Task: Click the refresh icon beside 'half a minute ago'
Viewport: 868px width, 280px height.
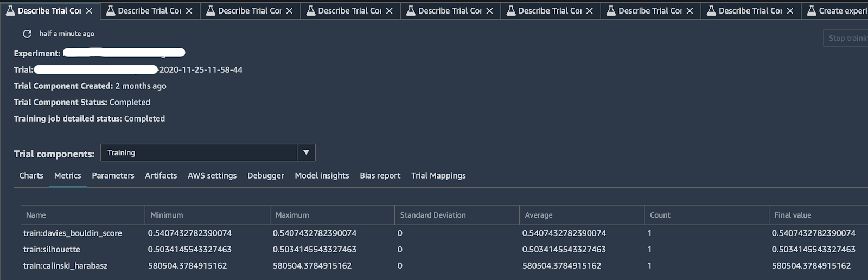Action: 27,34
